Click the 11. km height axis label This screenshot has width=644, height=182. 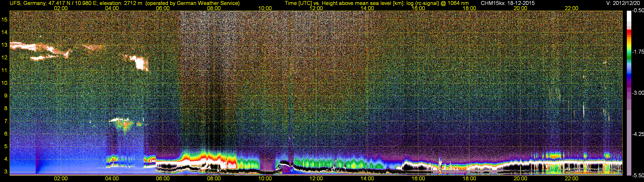[5, 70]
